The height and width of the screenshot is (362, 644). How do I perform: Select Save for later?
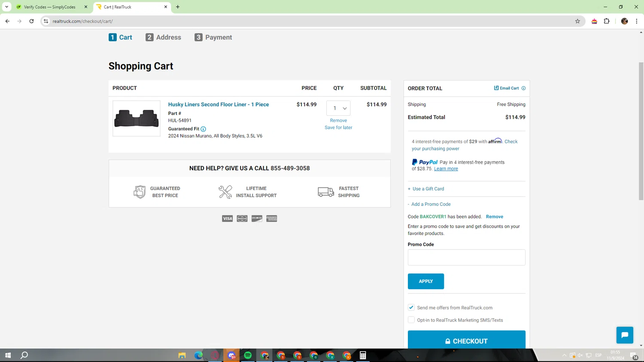(x=338, y=127)
